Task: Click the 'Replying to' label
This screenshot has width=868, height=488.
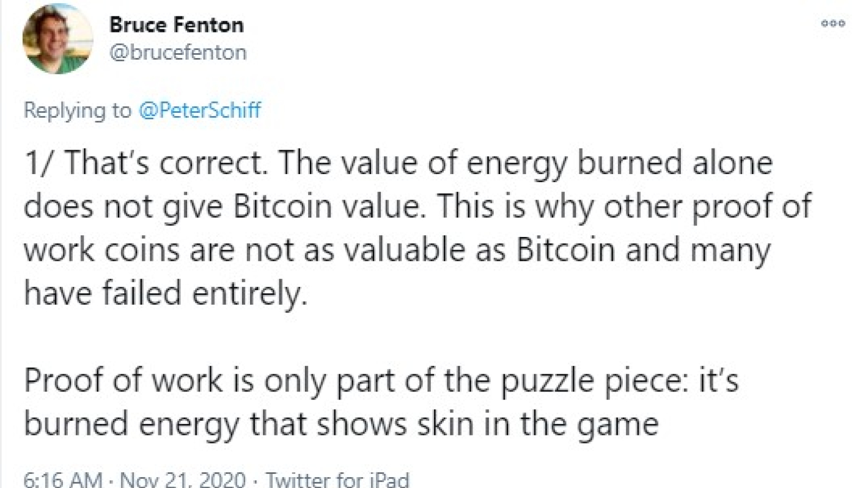Action: (78, 111)
